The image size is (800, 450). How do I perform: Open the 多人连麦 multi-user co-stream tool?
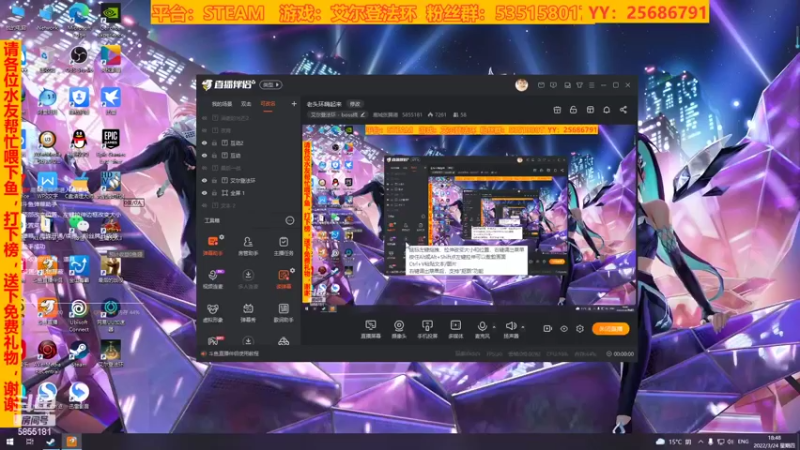(248, 279)
